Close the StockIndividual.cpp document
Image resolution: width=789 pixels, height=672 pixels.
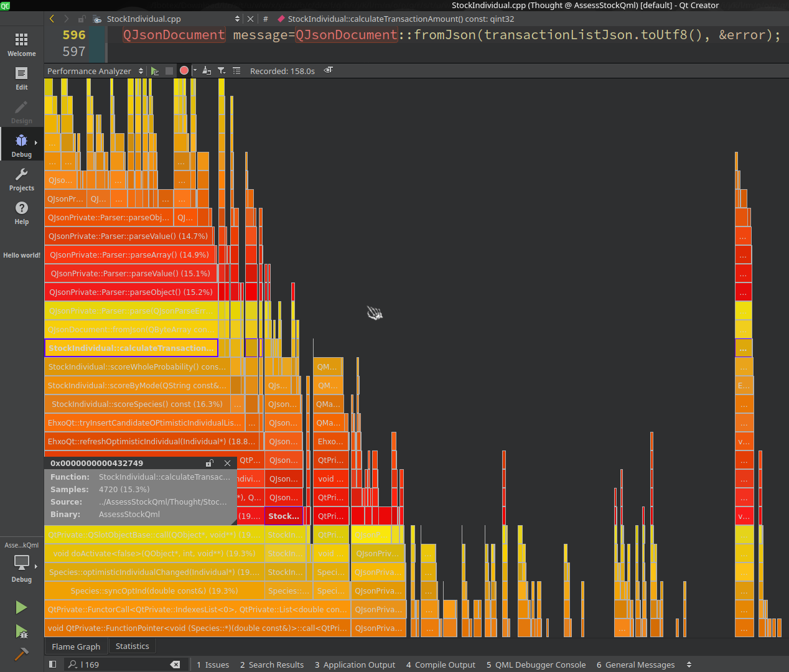pos(250,19)
